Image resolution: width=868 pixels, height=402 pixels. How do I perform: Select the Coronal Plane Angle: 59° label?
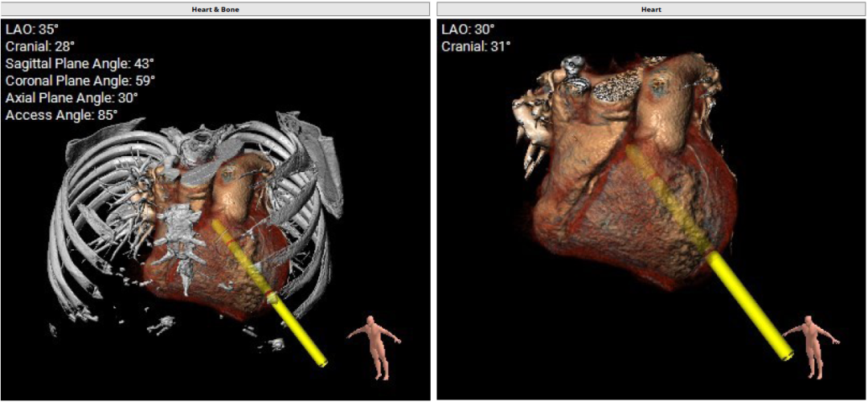(80, 80)
